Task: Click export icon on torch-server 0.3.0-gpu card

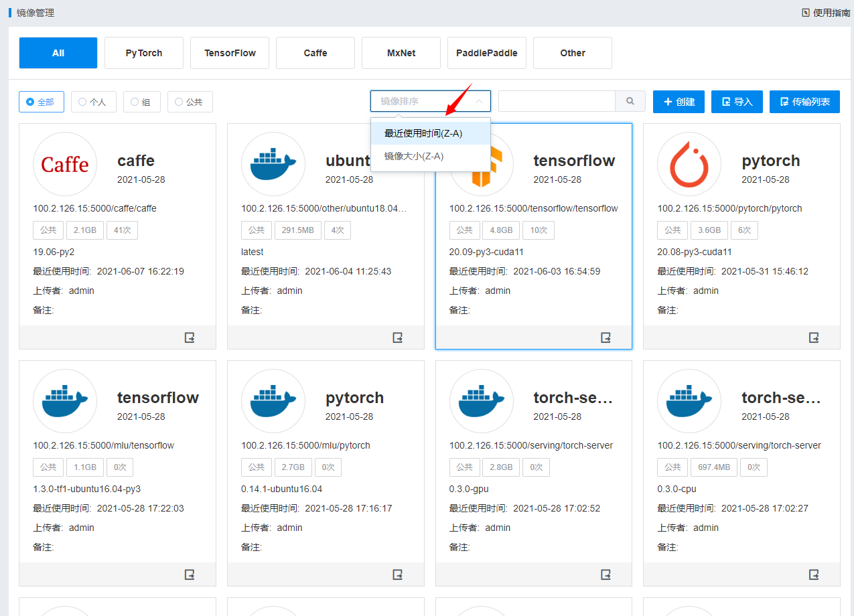Action: [x=606, y=574]
